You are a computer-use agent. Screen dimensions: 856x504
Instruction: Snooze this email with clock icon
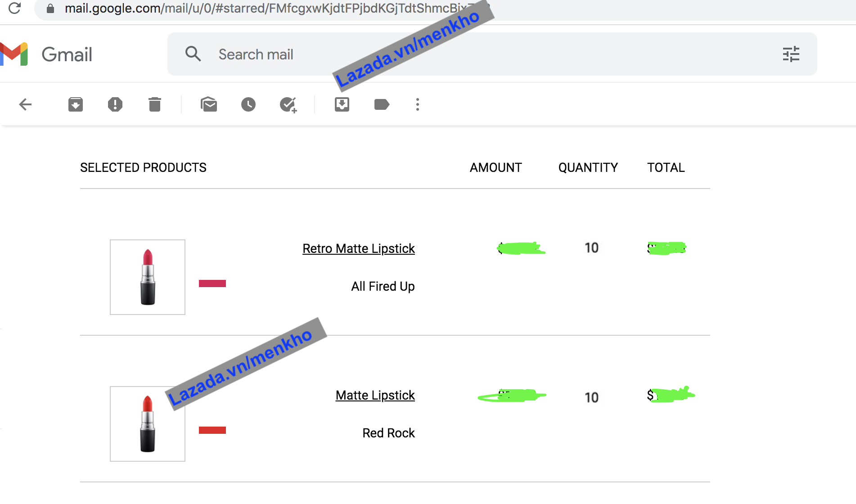(x=248, y=104)
